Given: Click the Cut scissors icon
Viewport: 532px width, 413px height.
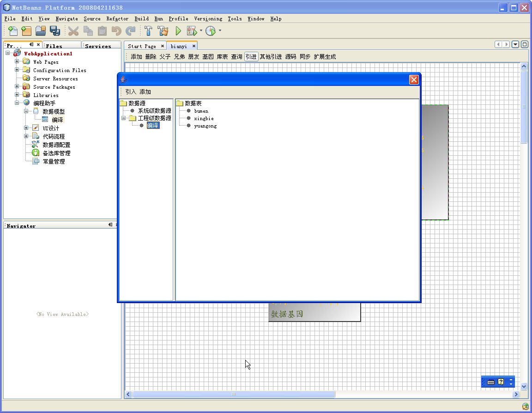Looking at the screenshot, I should pyautogui.click(x=73, y=31).
